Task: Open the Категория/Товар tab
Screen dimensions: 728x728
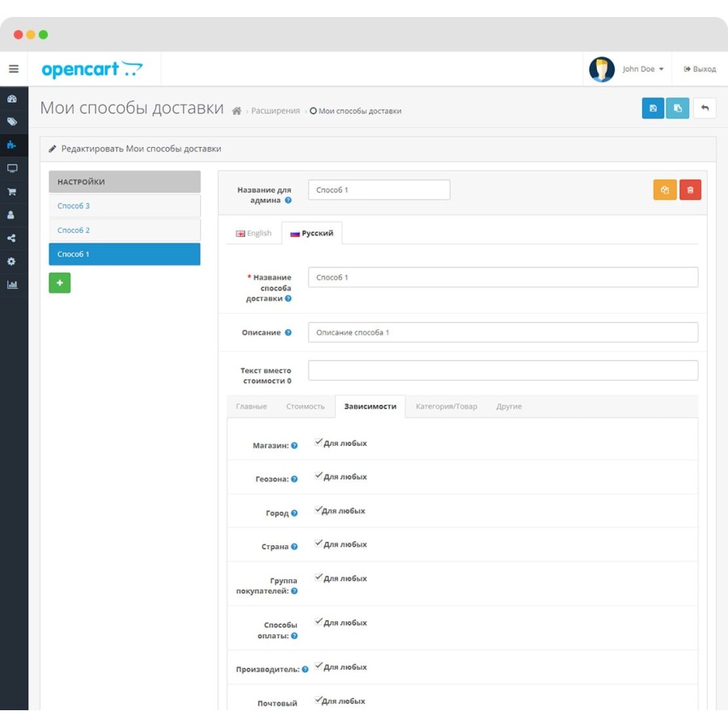Action: tap(447, 407)
